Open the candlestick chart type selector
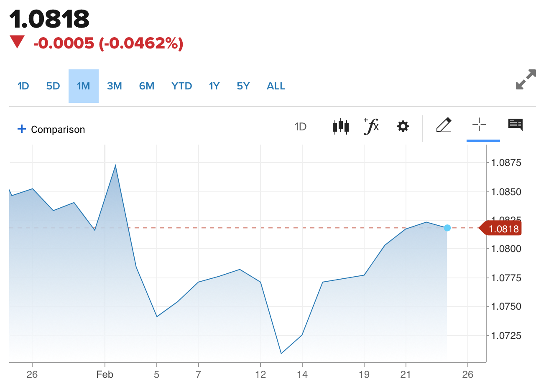Image resolution: width=541 pixels, height=392 pixels. click(x=340, y=126)
